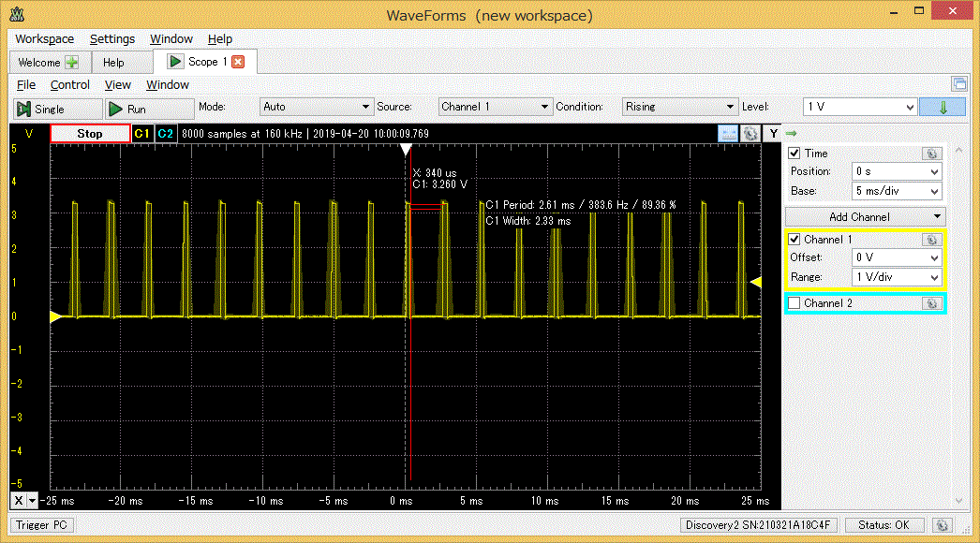The height and width of the screenshot is (543, 980).
Task: Click the Single acquisition icon button
Action: coord(23,109)
